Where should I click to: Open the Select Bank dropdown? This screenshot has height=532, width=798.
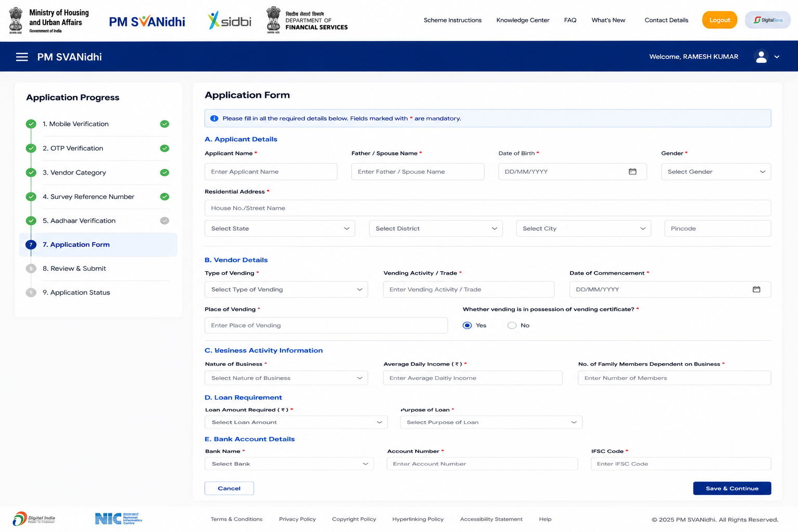coord(289,464)
